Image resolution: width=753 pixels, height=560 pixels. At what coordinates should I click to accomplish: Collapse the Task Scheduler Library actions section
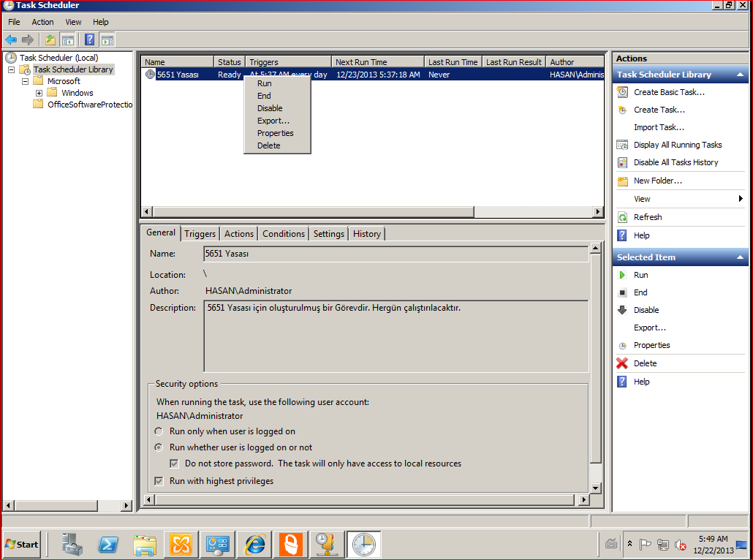pos(740,75)
